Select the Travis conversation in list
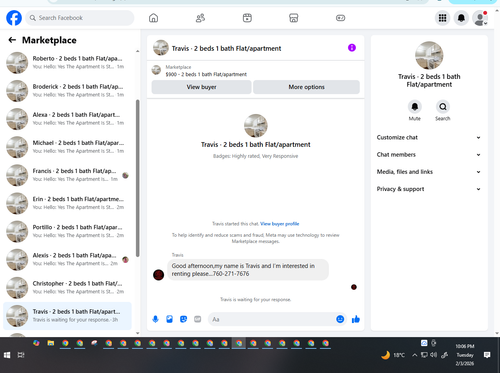The height and width of the screenshot is (373, 500). tap(67, 316)
